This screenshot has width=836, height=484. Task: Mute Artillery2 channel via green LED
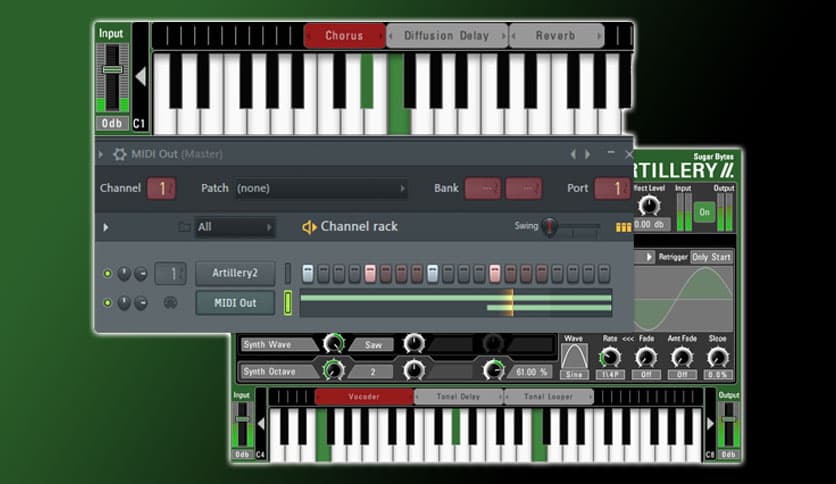(x=107, y=274)
